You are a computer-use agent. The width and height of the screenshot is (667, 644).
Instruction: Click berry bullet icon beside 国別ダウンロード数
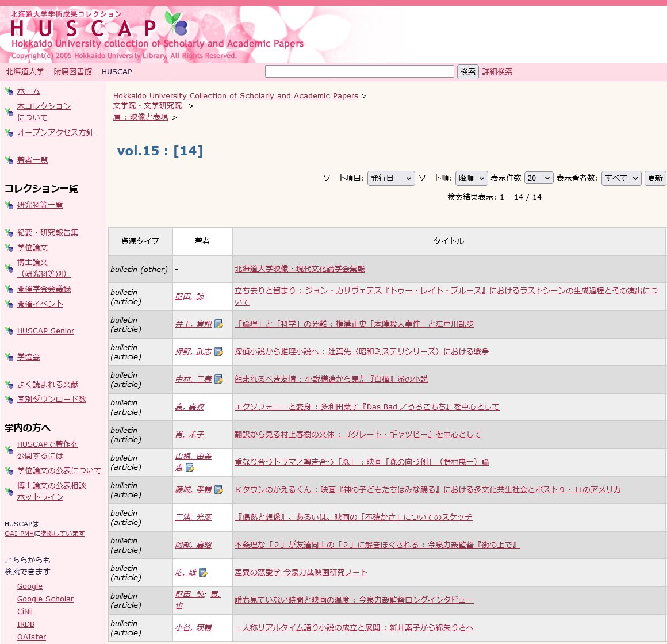click(9, 399)
